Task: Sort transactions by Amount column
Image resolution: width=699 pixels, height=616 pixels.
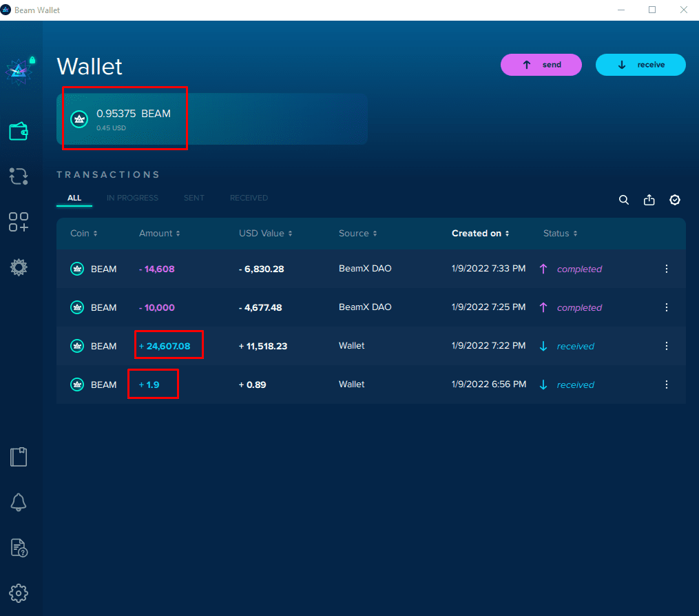Action: [159, 234]
